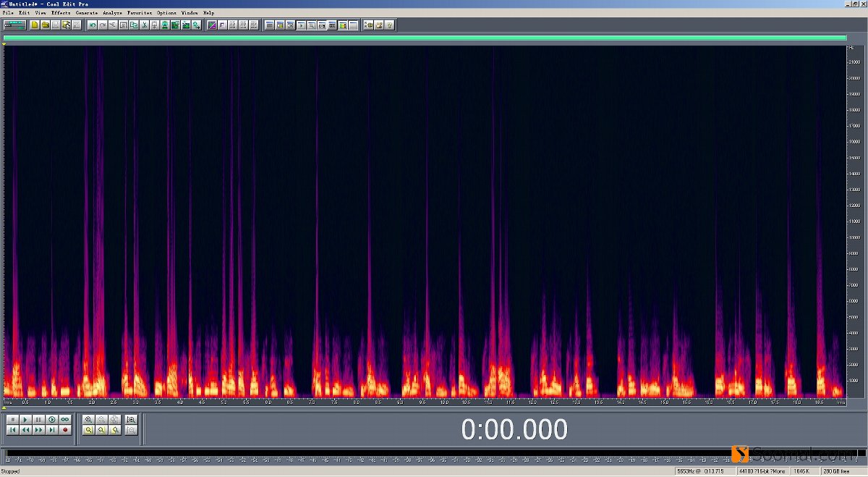Expand the Favorites menu
This screenshot has height=477, width=868.
coord(140,13)
